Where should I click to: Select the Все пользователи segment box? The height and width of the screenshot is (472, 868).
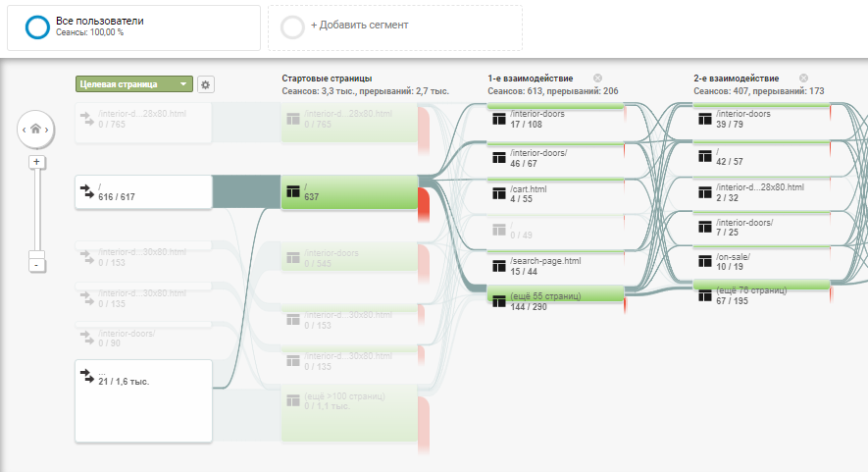132,26
